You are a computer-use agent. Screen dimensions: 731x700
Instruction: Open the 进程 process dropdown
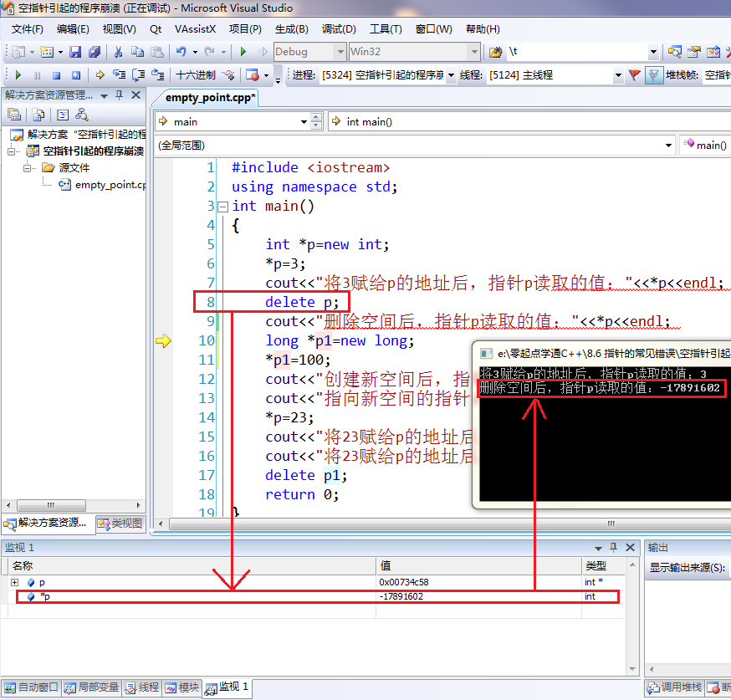coord(451,75)
